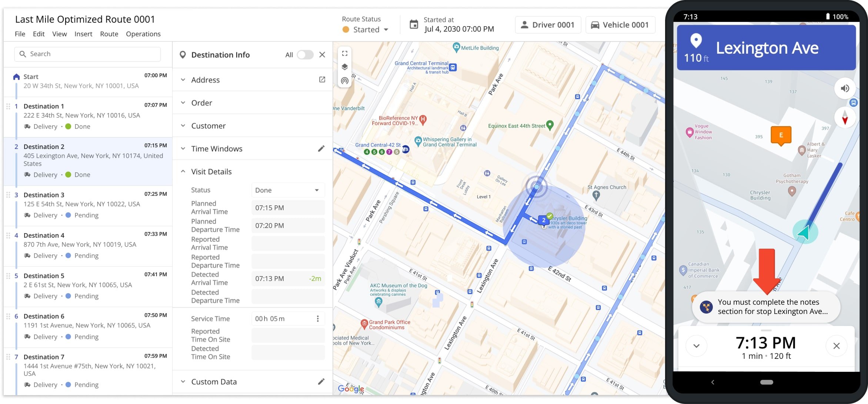868x404 pixels.
Task: Edit Time Windows with pencil icon
Action: coord(321,149)
